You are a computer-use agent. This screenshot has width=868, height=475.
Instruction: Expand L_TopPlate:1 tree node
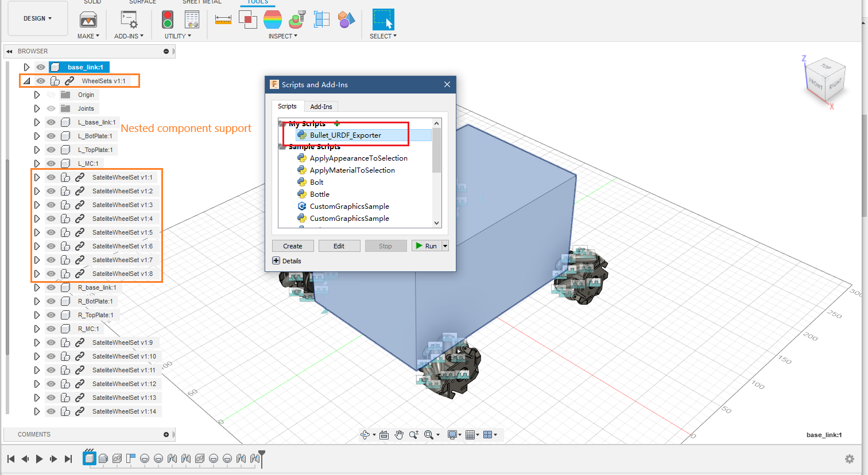[x=37, y=150]
